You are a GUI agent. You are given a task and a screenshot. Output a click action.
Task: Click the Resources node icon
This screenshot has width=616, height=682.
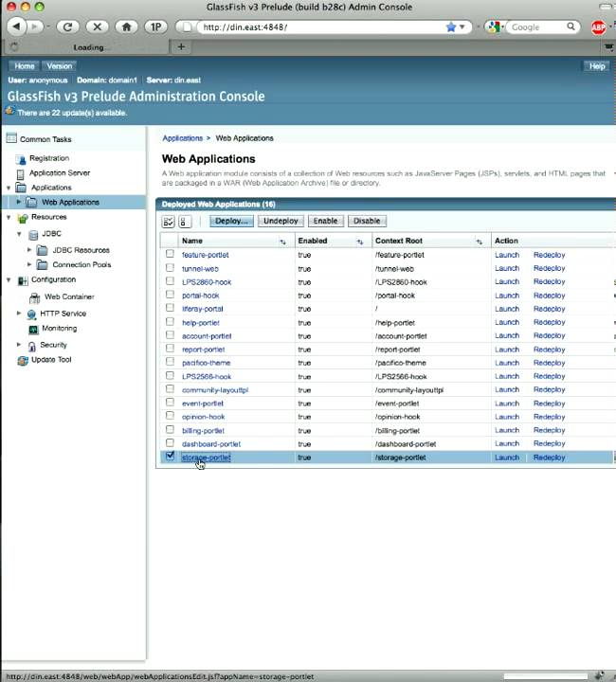(x=22, y=218)
